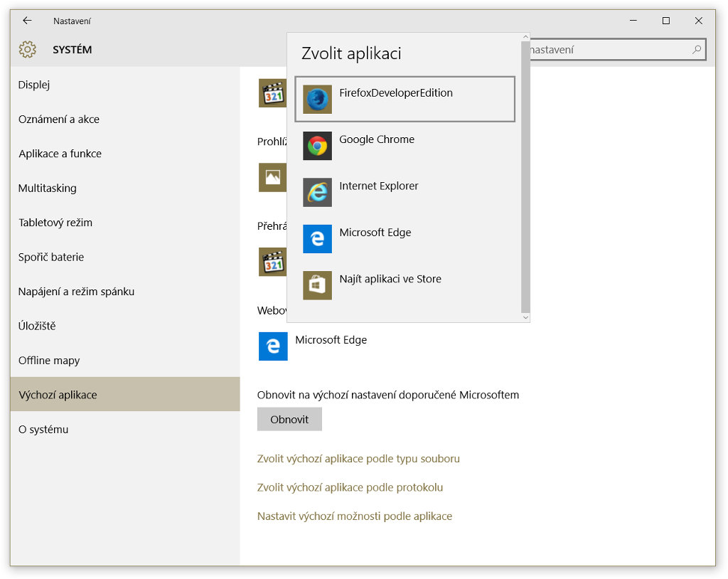Click the Internet Explorer icon

pyautogui.click(x=317, y=192)
